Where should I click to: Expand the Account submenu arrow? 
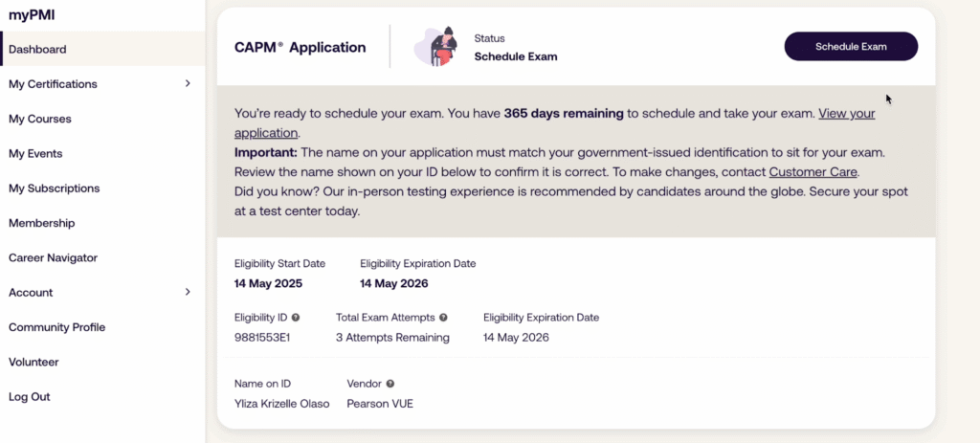click(x=188, y=293)
